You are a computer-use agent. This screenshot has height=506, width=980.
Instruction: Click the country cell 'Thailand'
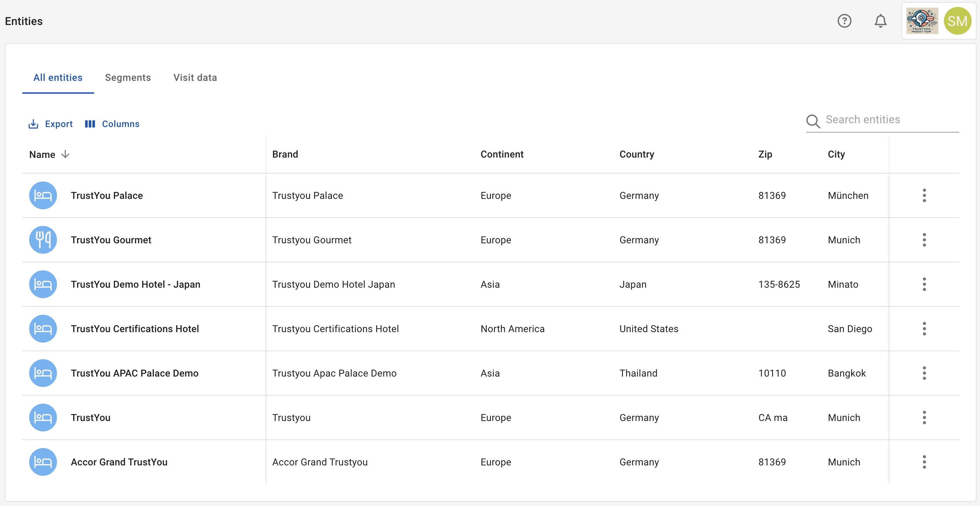pyautogui.click(x=638, y=373)
